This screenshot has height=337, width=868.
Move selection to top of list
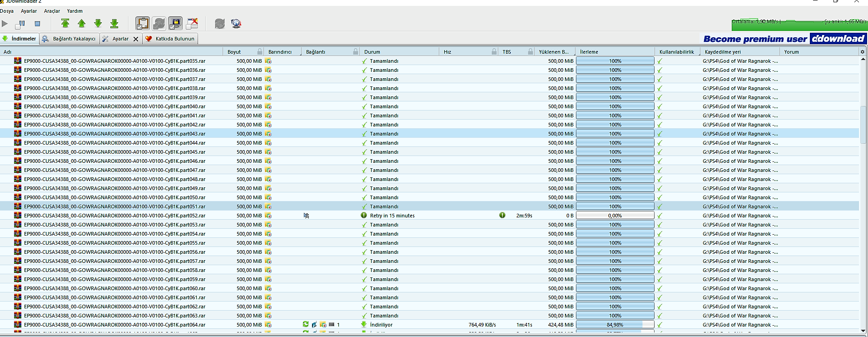point(65,24)
